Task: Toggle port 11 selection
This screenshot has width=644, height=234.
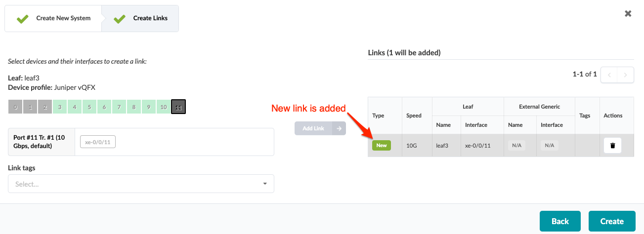Action: coord(178,107)
